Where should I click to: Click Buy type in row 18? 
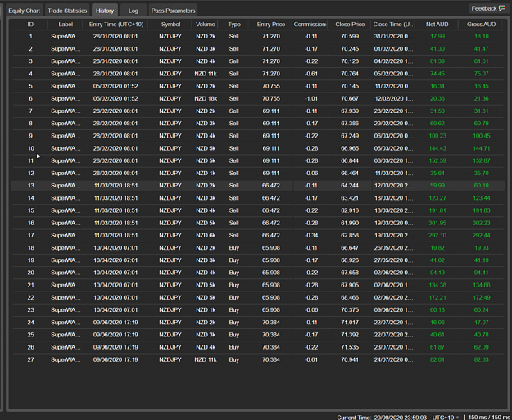tap(234, 248)
